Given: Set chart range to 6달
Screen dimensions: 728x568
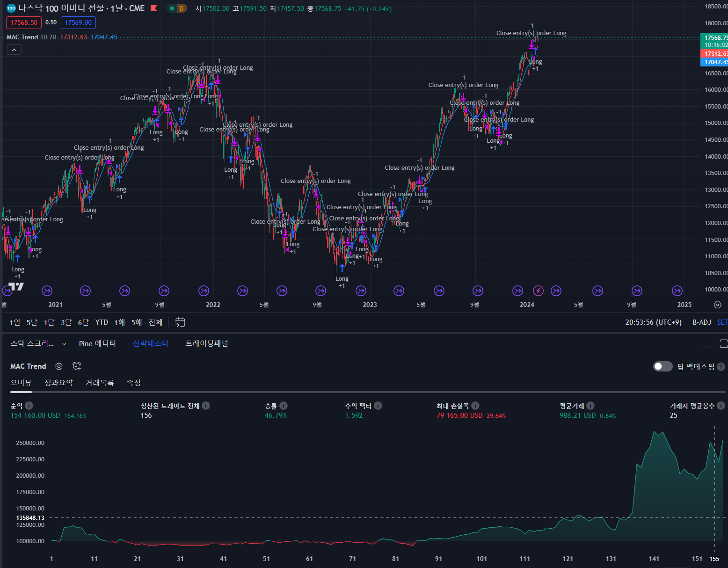Looking at the screenshot, I should (x=83, y=322).
